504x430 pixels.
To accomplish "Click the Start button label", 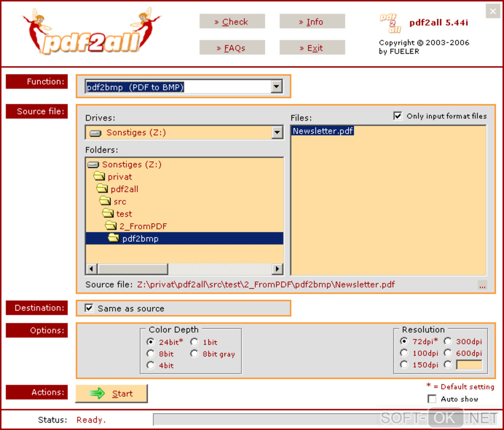I will tap(122, 393).
